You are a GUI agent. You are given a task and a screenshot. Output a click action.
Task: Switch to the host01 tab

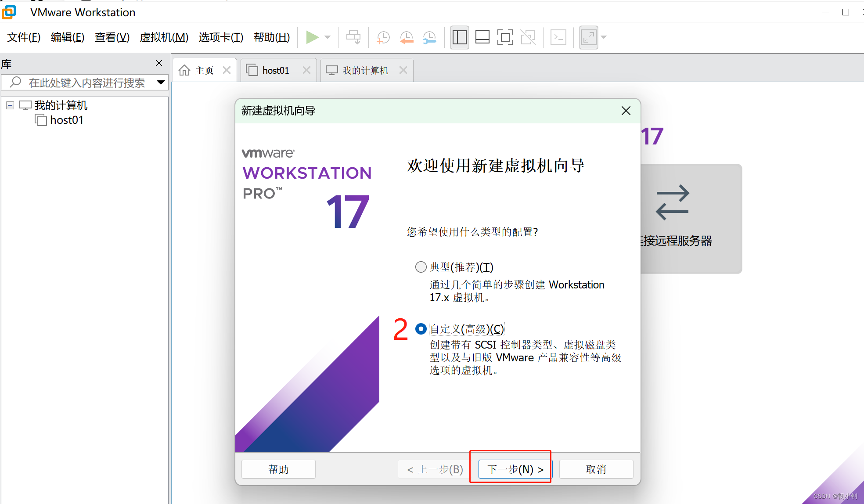tap(275, 70)
